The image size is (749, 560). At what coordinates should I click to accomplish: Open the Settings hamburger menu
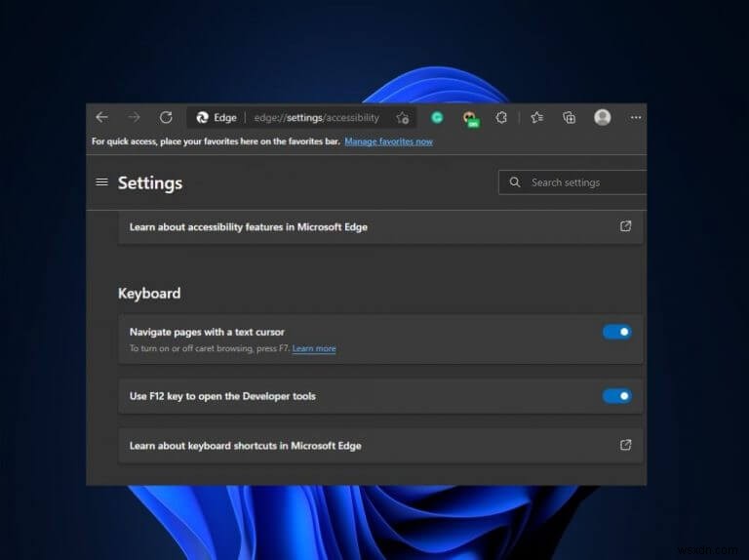click(x=101, y=182)
